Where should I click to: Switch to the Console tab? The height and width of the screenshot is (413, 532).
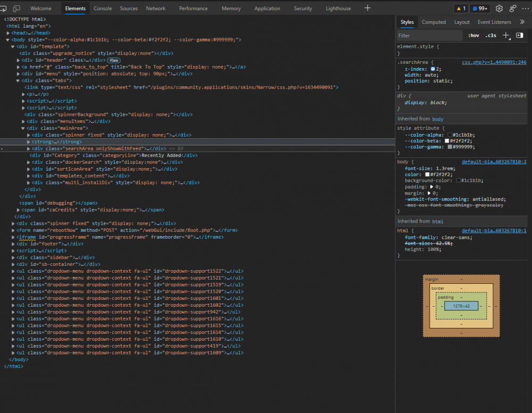tap(103, 9)
